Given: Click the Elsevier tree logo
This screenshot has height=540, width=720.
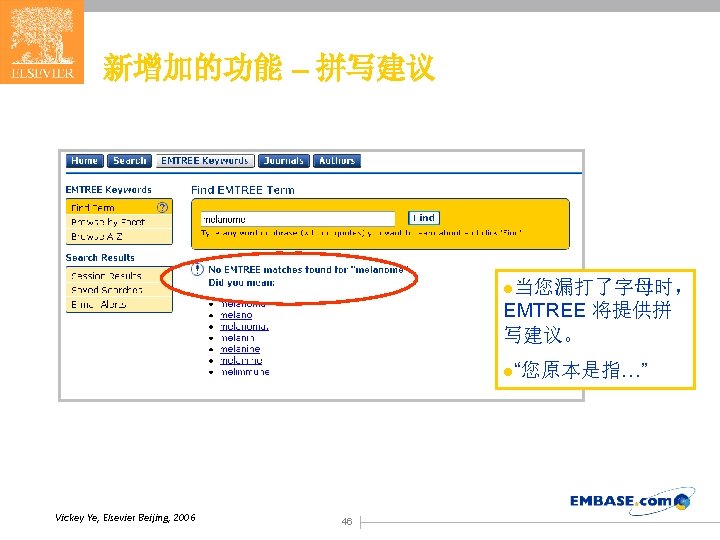Looking at the screenshot, I should coord(42,42).
